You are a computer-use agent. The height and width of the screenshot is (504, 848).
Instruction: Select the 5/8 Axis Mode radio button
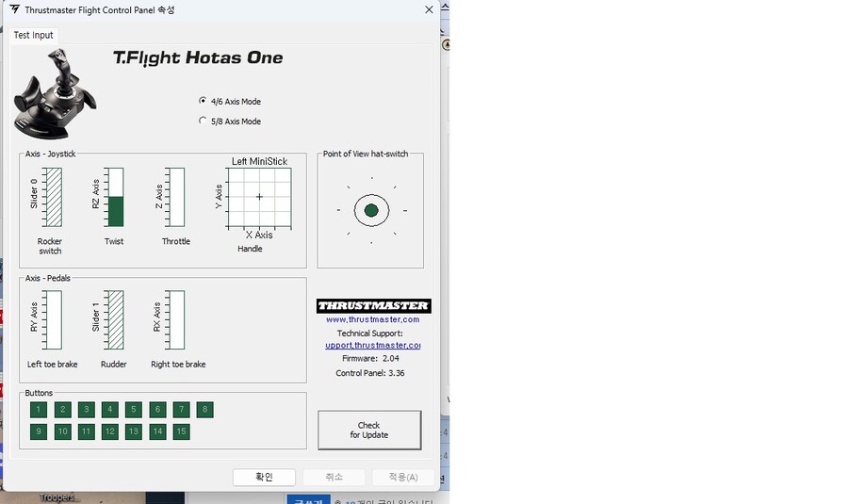203,121
